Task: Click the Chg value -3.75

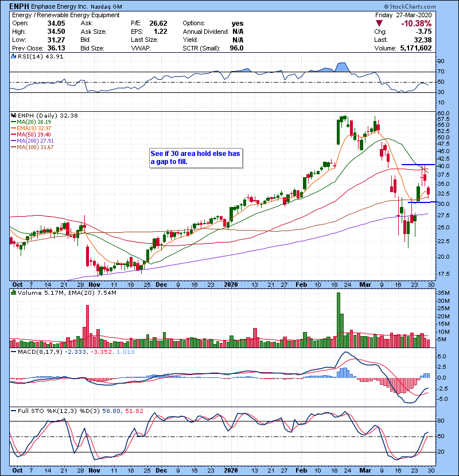Action: pos(424,32)
